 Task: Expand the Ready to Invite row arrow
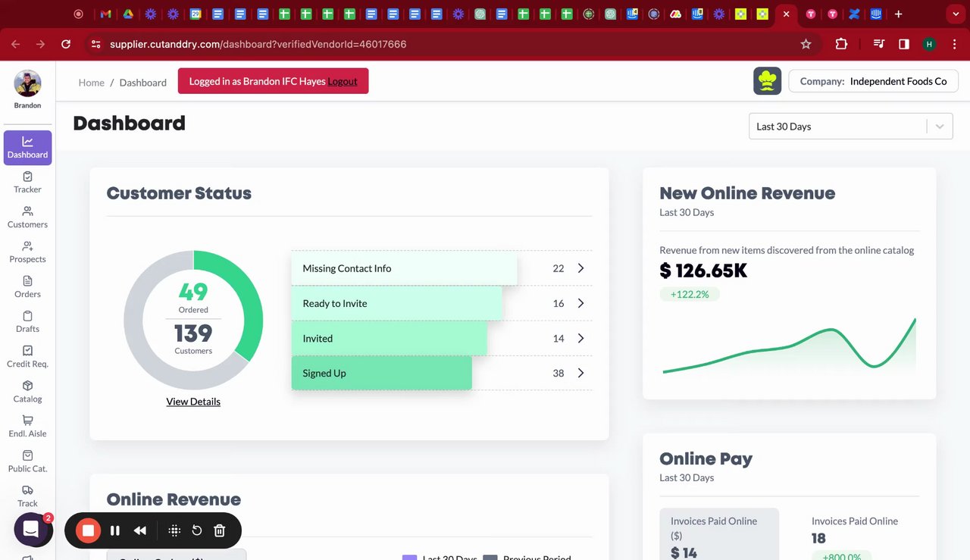click(x=581, y=303)
